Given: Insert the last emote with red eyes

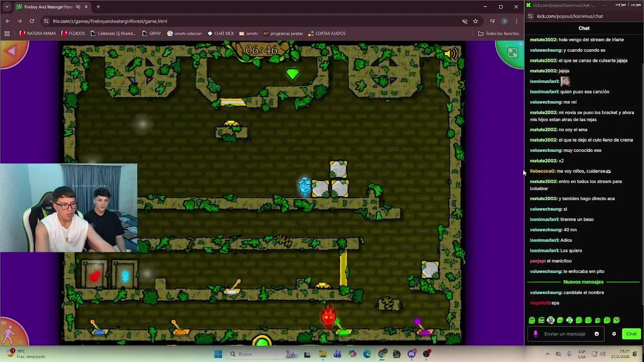Looking at the screenshot, I should 616,320.
